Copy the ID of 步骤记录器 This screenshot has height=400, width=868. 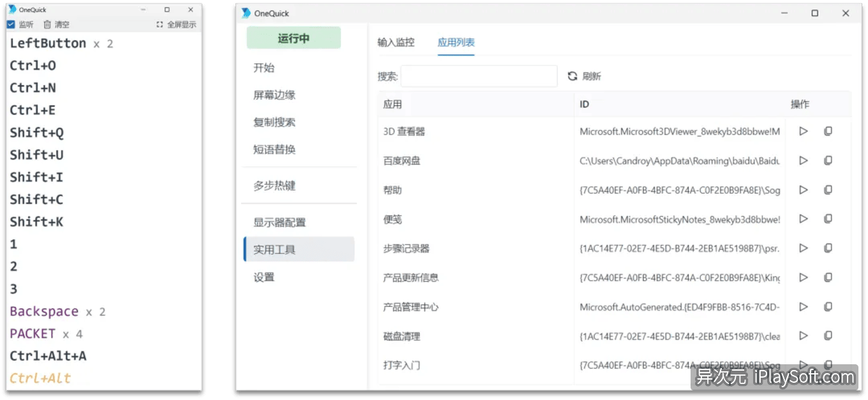point(828,248)
